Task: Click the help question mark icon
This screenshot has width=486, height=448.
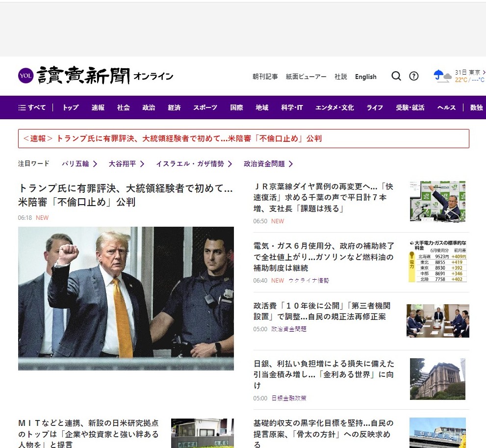Action: click(x=414, y=76)
